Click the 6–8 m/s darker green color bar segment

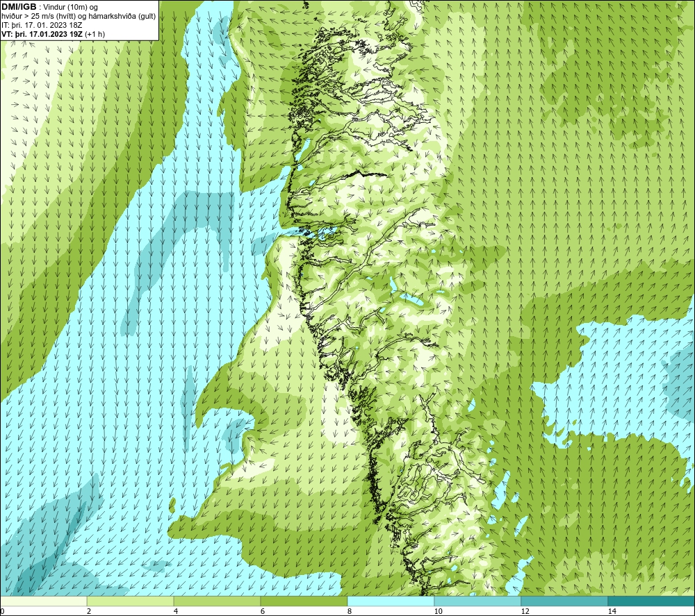304,601
